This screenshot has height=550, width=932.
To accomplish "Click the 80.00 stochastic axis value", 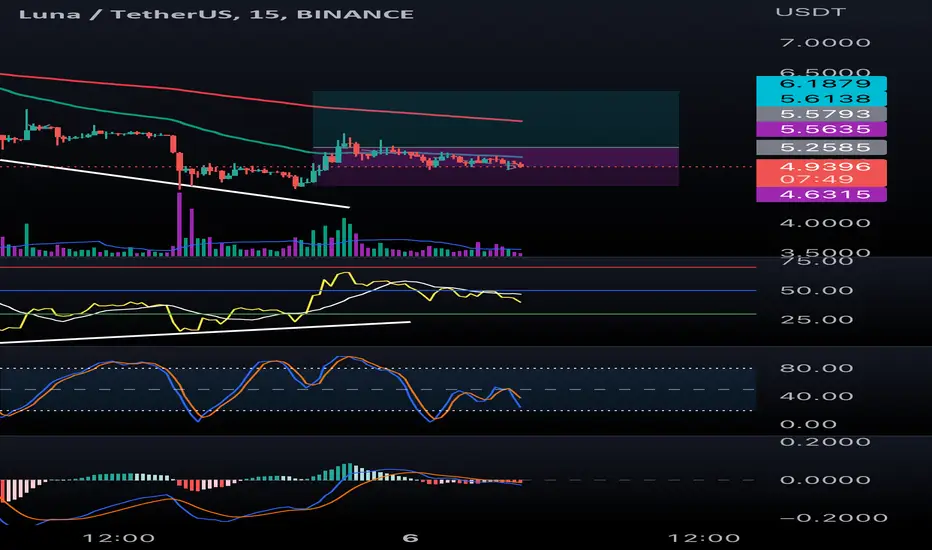I will [817, 368].
